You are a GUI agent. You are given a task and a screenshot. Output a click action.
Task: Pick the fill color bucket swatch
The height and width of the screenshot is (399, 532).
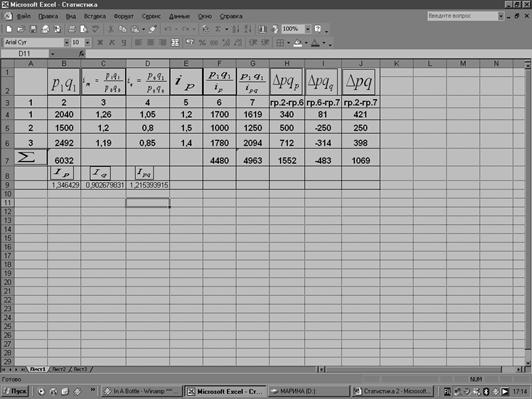[298, 43]
